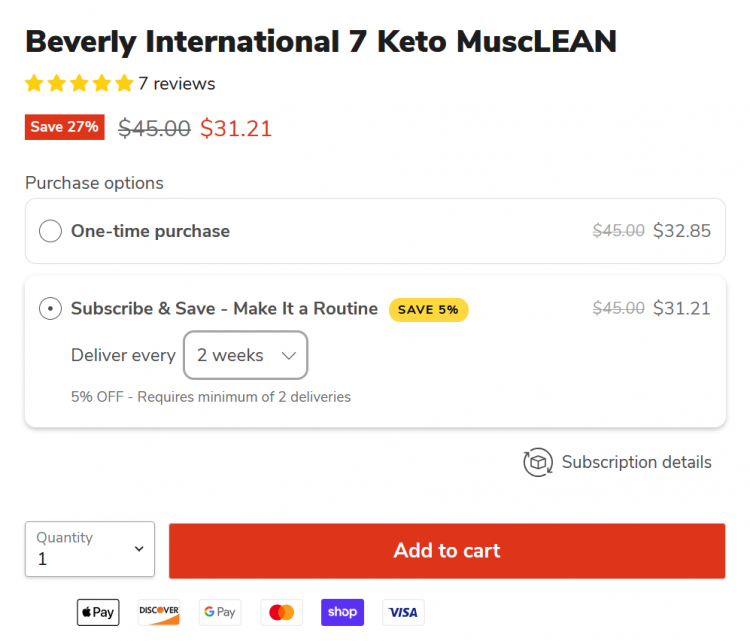Click the Mastercard payment icon

pyautogui.click(x=281, y=612)
